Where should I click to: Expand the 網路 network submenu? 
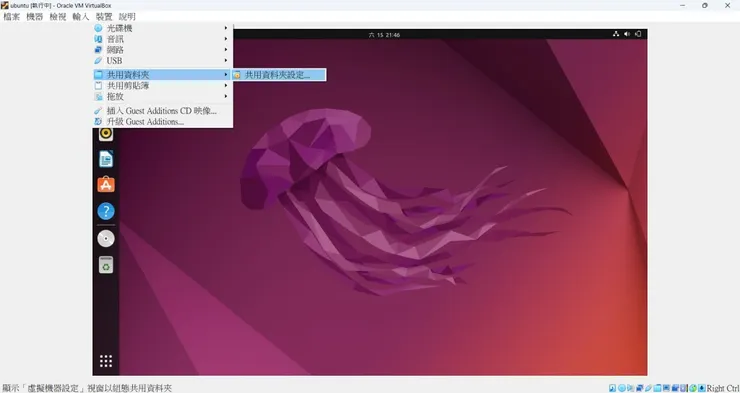point(162,50)
